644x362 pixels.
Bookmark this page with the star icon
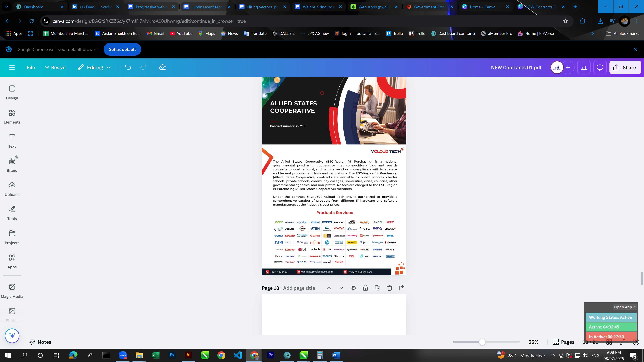[x=566, y=21]
